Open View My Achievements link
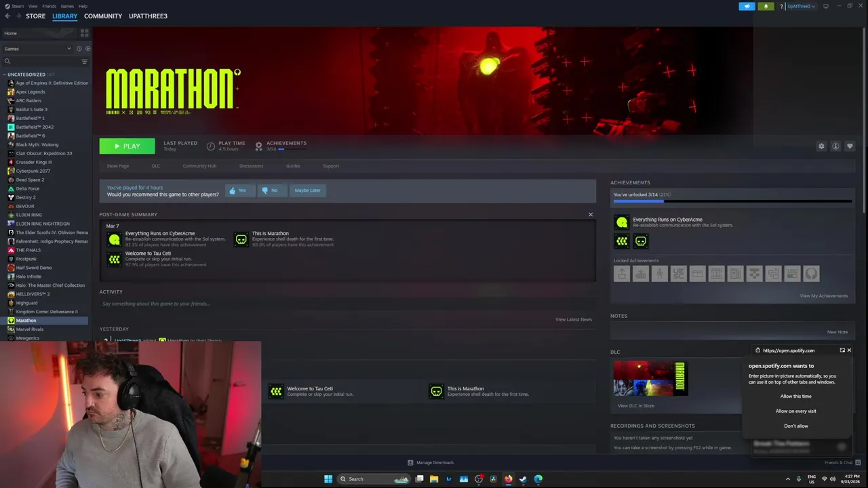 [824, 296]
